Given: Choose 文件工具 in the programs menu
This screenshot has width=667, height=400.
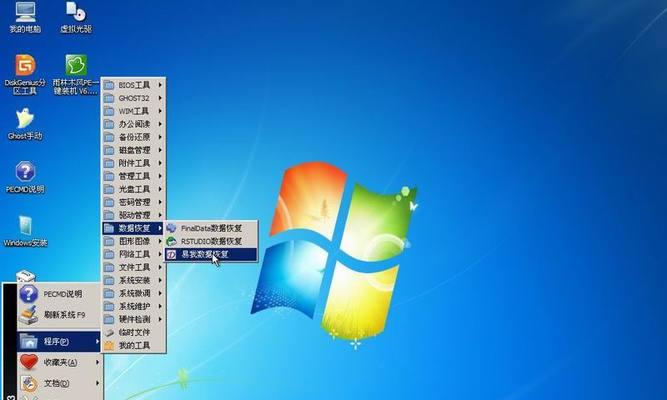Looking at the screenshot, I should pos(134,267).
